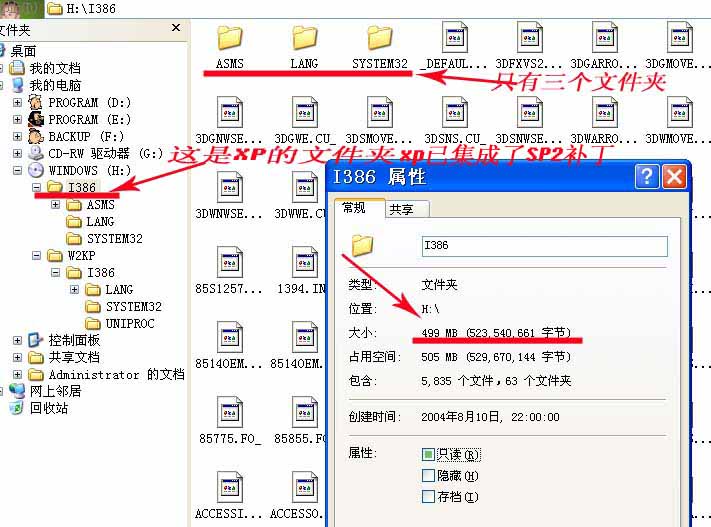Click the CD-RW drive (G:) icon

click(36, 153)
